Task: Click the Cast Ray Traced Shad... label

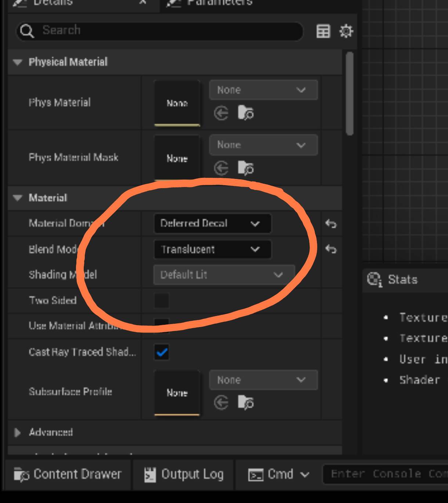Action: (82, 352)
